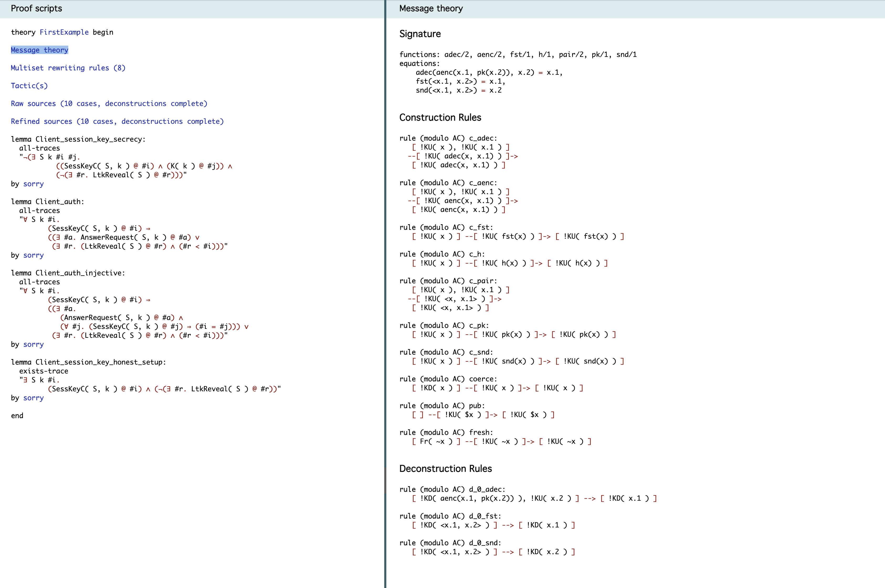Click the Construction Rules heading

click(x=440, y=117)
